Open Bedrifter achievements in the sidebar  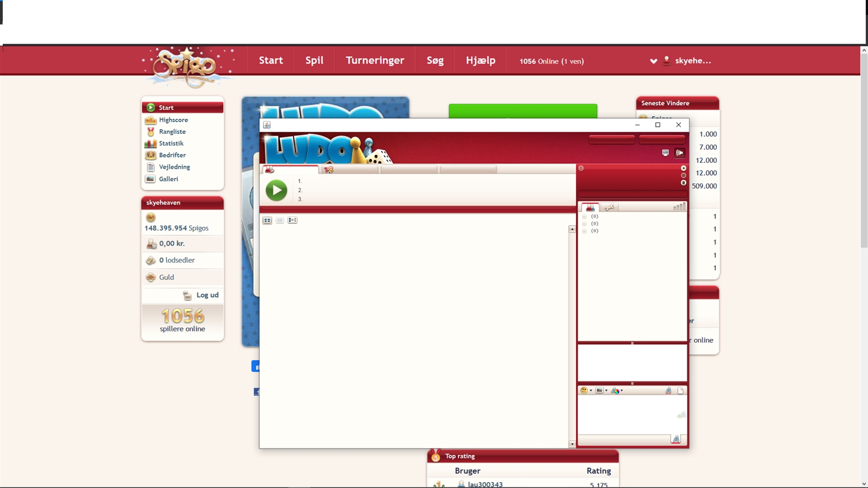point(172,155)
